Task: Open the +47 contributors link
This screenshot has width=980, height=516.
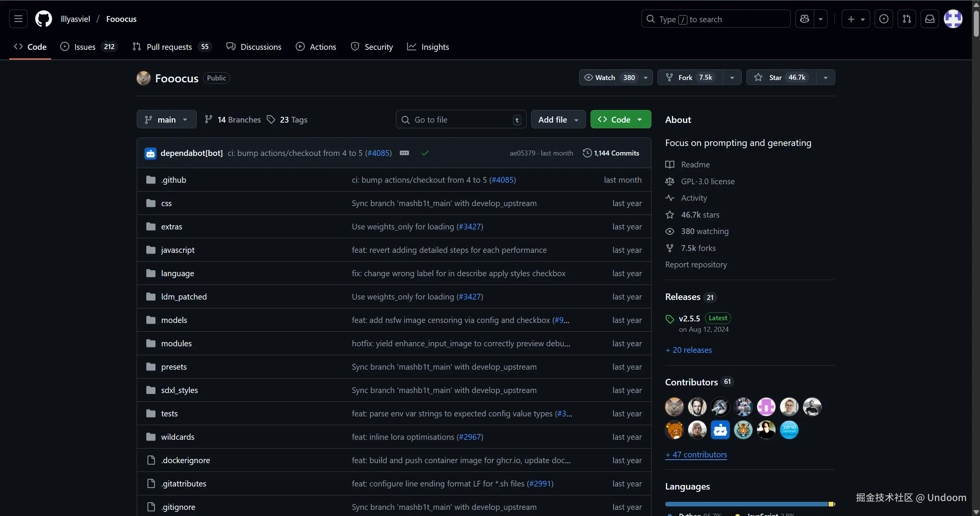Action: [x=696, y=454]
